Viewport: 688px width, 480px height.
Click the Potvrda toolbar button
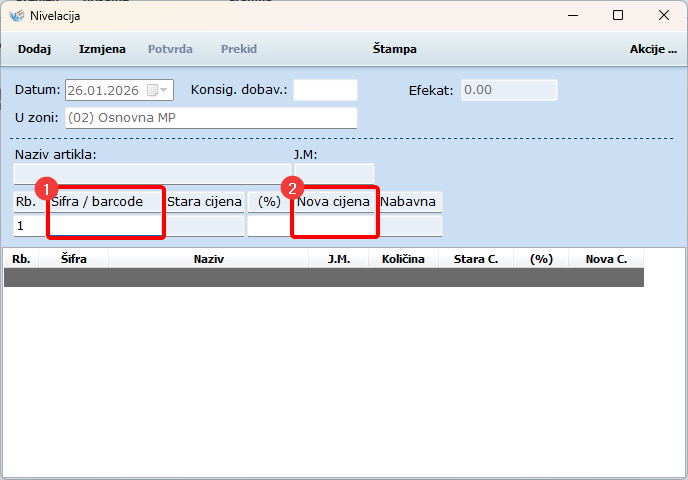(x=170, y=49)
